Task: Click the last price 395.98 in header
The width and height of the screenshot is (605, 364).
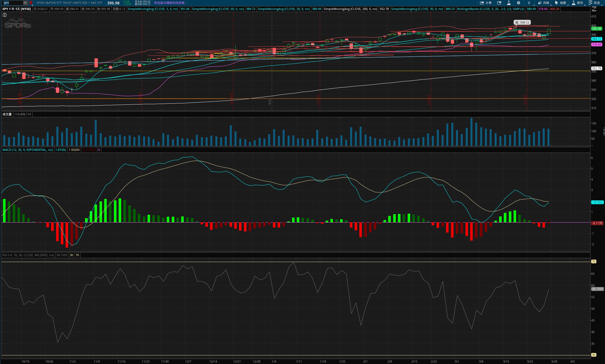Action: point(113,3)
